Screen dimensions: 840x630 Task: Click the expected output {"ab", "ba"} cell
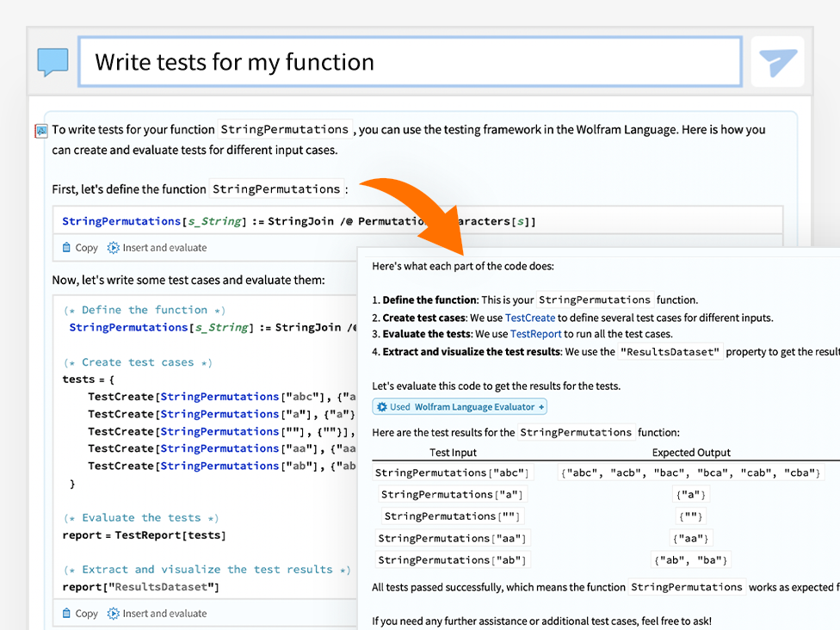click(x=691, y=559)
